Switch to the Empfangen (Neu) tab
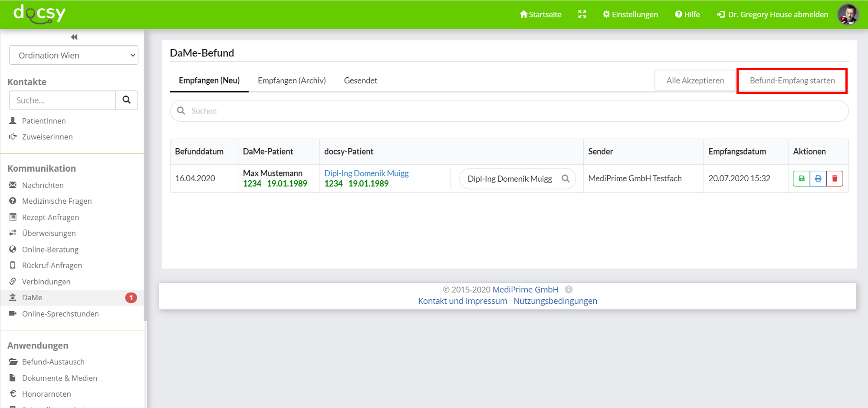The image size is (868, 408). point(209,80)
